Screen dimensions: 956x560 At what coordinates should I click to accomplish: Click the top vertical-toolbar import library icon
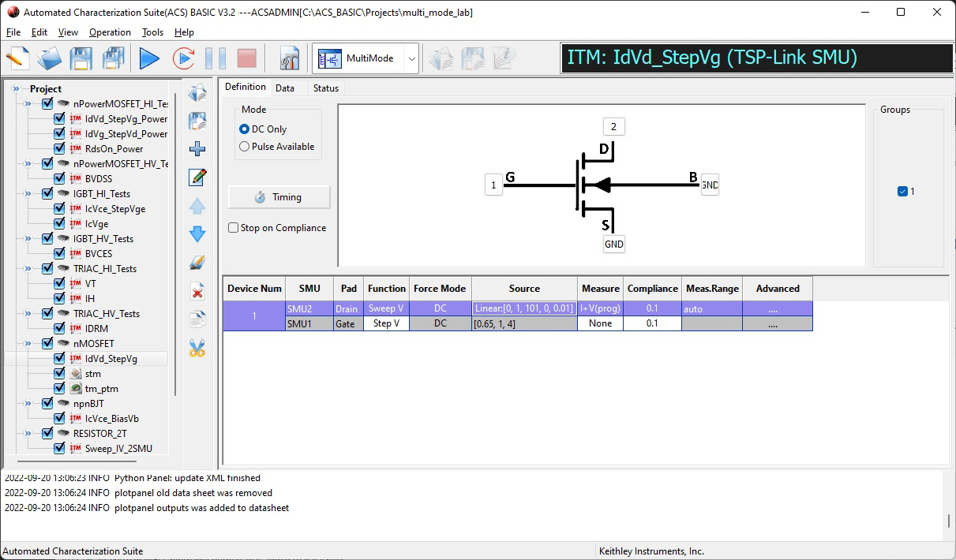click(x=197, y=92)
